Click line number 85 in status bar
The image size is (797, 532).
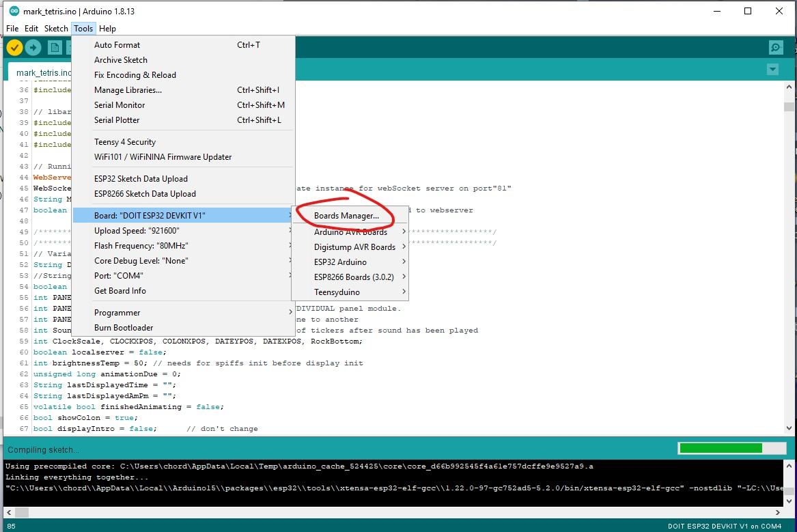[11, 527]
